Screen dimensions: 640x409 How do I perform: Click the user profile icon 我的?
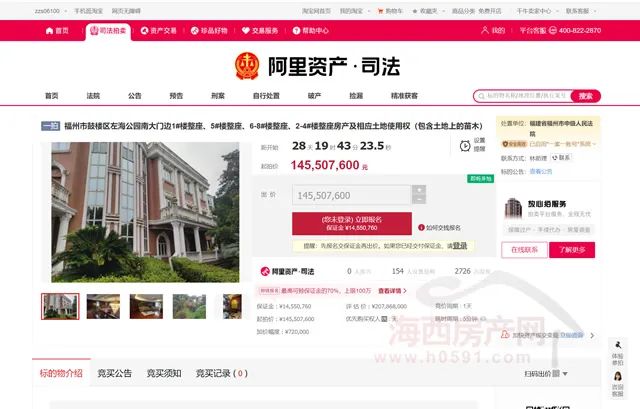click(x=485, y=30)
